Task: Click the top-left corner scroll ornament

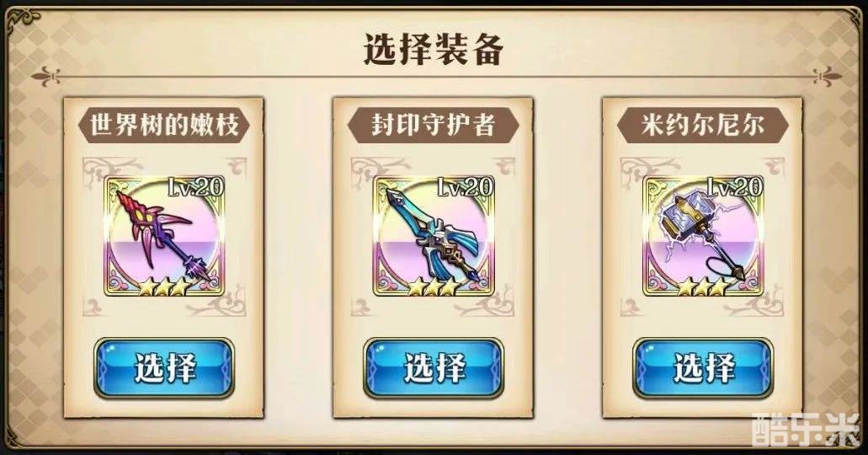Action: pos(22,21)
